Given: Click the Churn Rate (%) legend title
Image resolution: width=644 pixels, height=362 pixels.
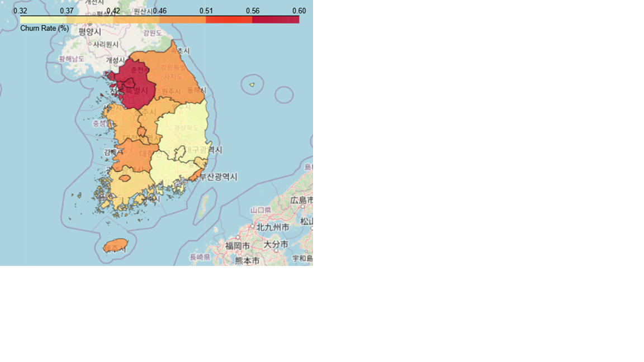Looking at the screenshot, I should tap(44, 28).
